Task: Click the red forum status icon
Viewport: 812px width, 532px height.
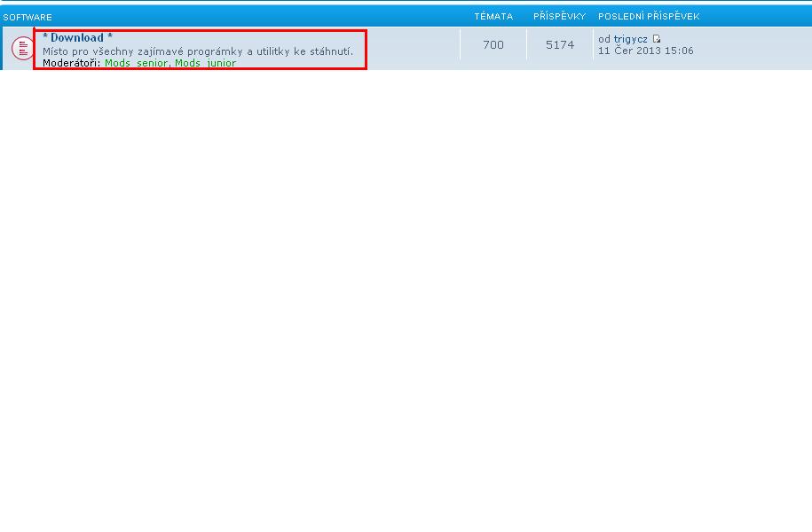Action: (x=22, y=49)
